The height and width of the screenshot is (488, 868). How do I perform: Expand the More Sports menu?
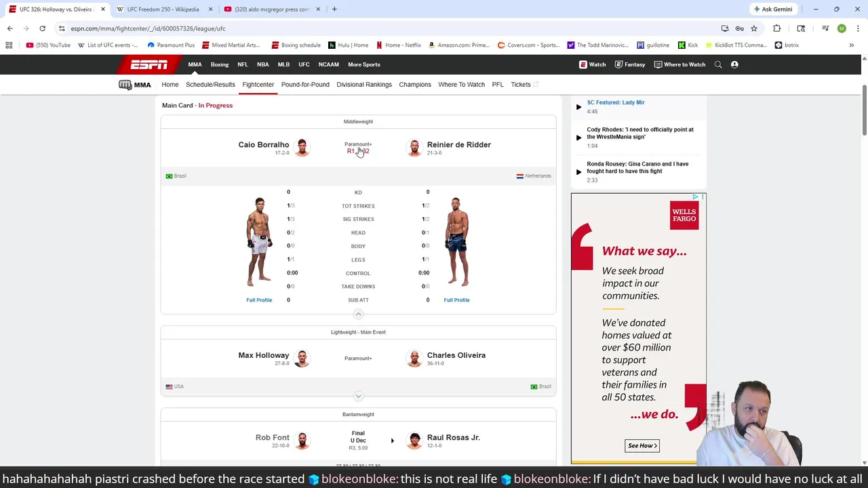click(x=364, y=64)
